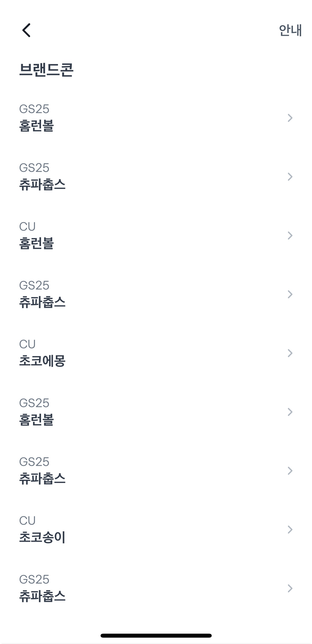The height and width of the screenshot is (644, 312).
Task: Tap chevron of 츄파춥스 row above CU 초코송이
Action: (290, 471)
